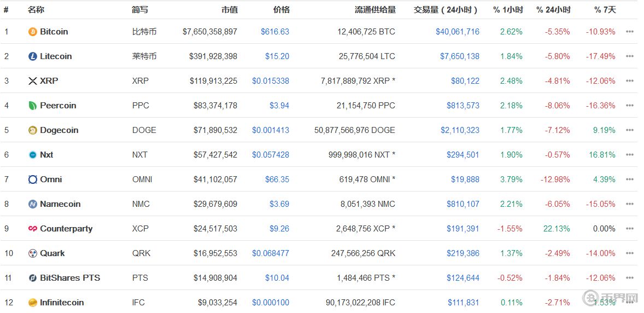This screenshot has height=313, width=644.
Task: Open the more options menu for Bitcoin
Action: (x=629, y=32)
